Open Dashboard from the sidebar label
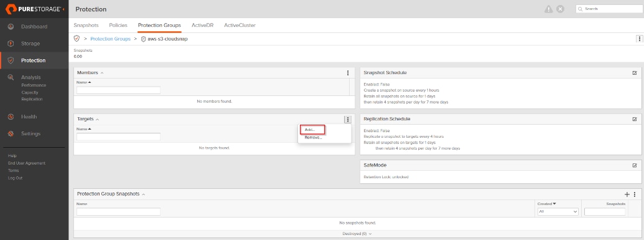The image size is (644, 240). click(34, 27)
